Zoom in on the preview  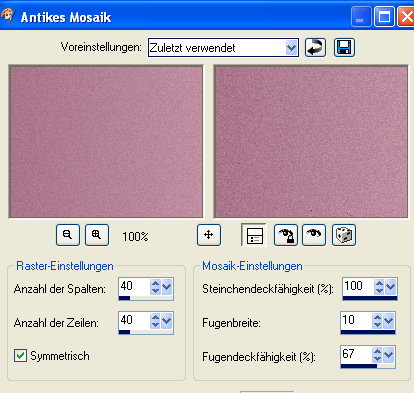pyautogui.click(x=97, y=235)
